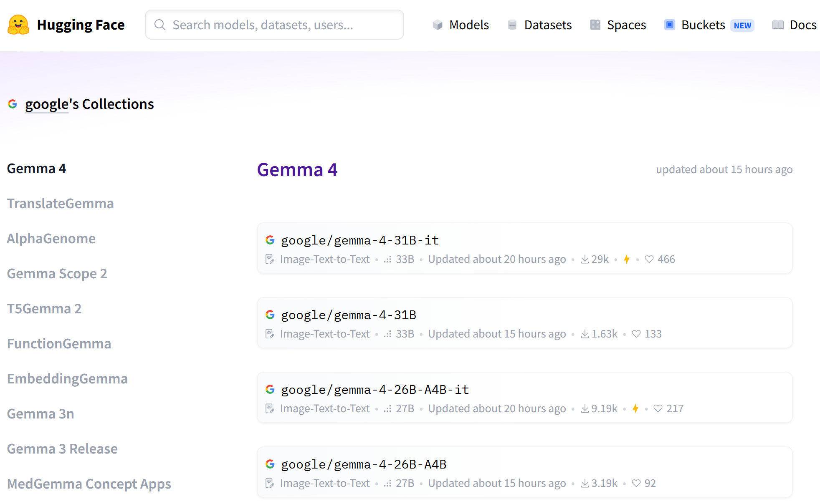Click the heart icon on gemma-4-31B-it
The width and height of the screenshot is (820, 504).
(x=649, y=259)
